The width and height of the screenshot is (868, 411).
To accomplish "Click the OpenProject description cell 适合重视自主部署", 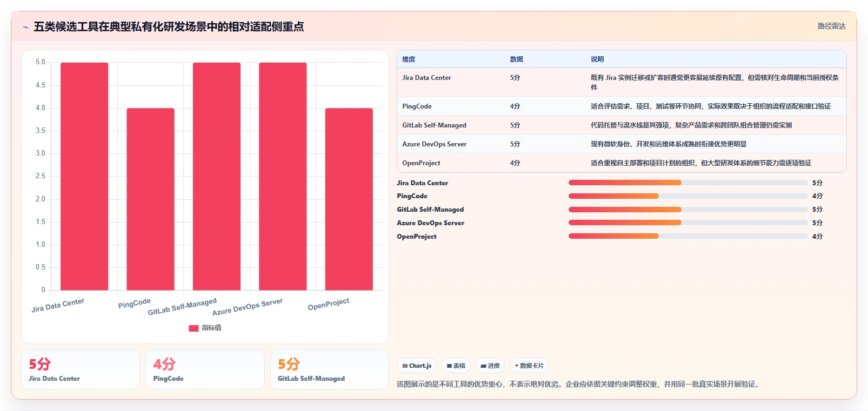I will pyautogui.click(x=701, y=163).
